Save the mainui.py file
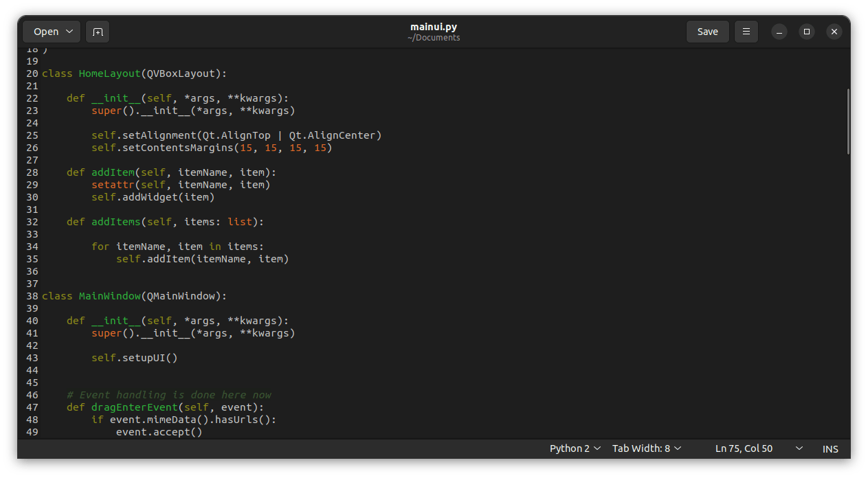Image resolution: width=868 pixels, height=478 pixels. (x=707, y=32)
